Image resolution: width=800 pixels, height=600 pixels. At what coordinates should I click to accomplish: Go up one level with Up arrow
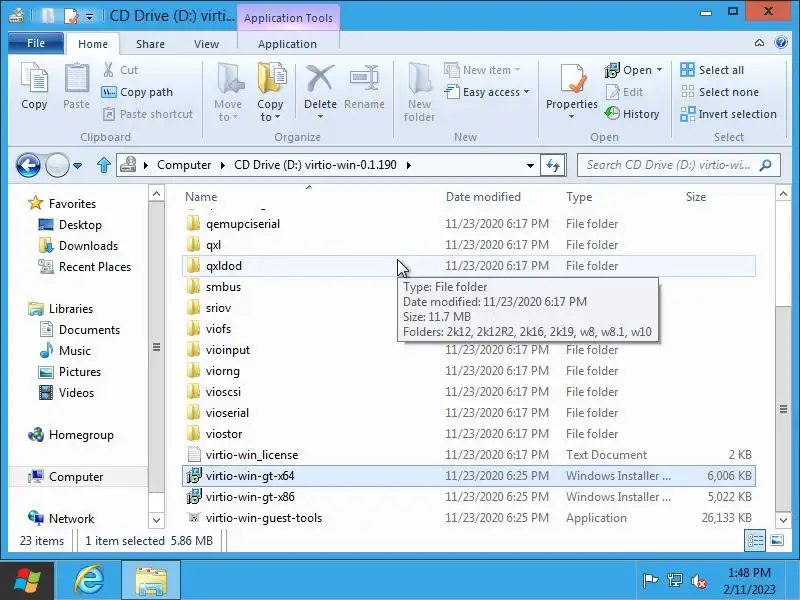tap(104, 165)
